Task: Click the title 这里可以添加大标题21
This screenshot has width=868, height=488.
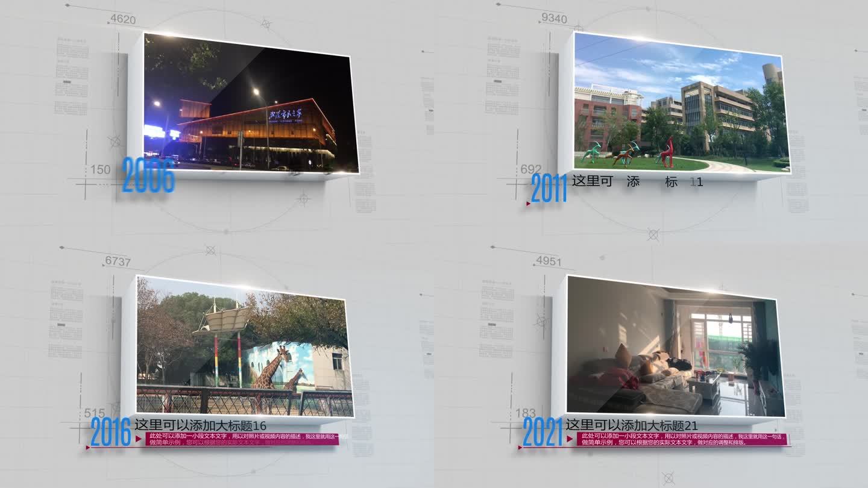Action: pos(632,425)
